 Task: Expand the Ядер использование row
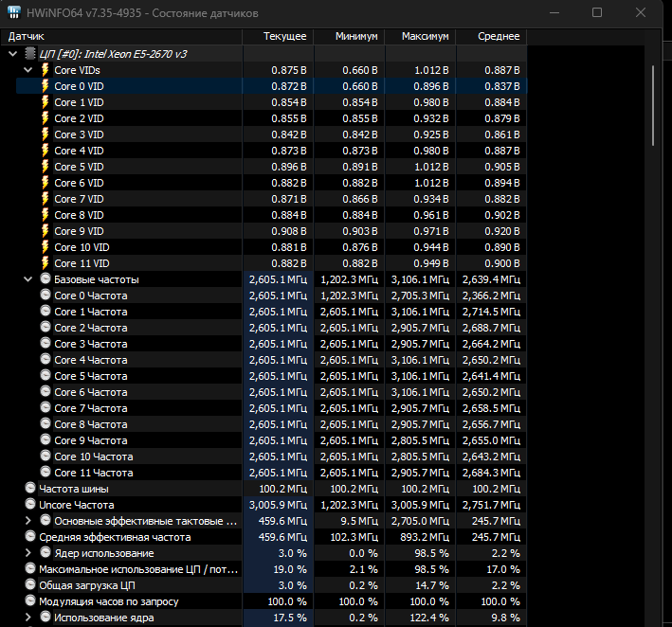tap(28, 553)
